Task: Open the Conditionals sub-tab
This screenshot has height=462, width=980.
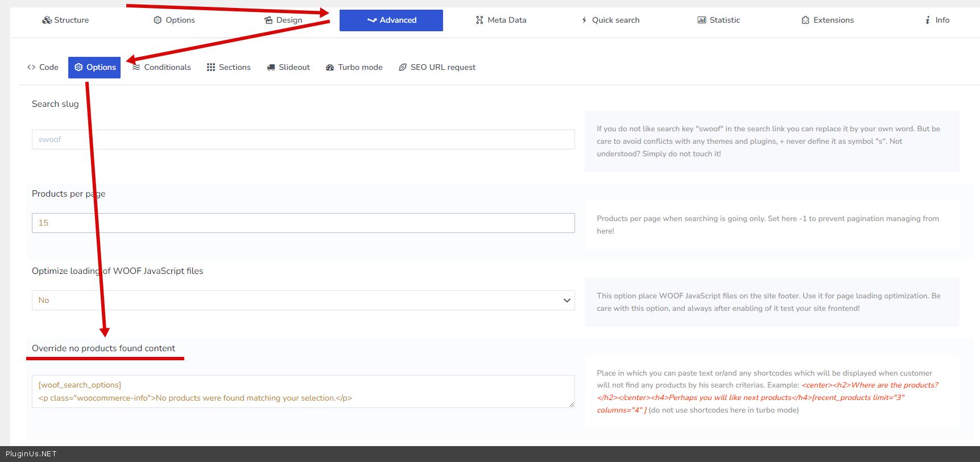Action: pos(162,68)
